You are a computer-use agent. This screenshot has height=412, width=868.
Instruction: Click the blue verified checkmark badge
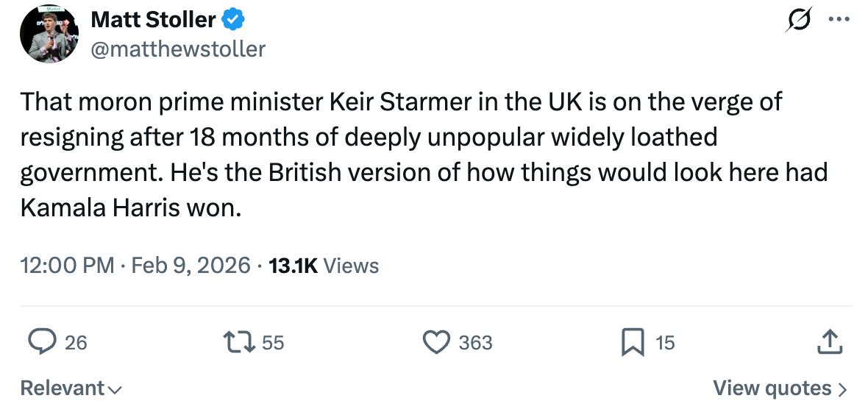click(x=234, y=21)
